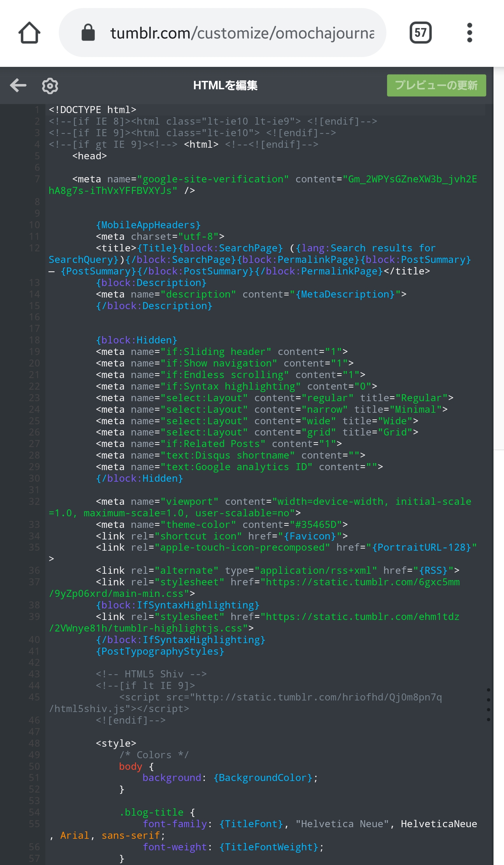Click the {PortraitURL-128} variable

(421, 547)
